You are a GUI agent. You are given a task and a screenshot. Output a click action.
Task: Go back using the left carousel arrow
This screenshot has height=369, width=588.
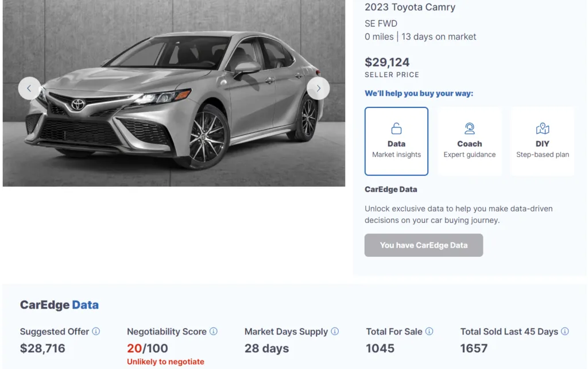(x=29, y=88)
